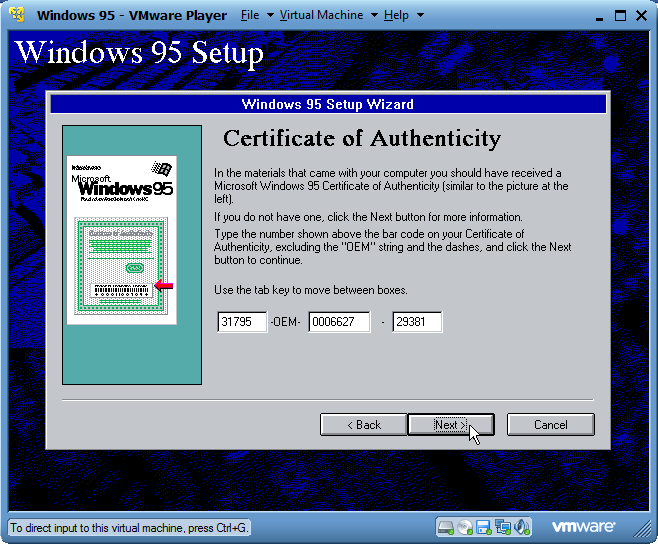Click the Ctrl+G direct input status message
658x544 pixels.
[x=129, y=528]
